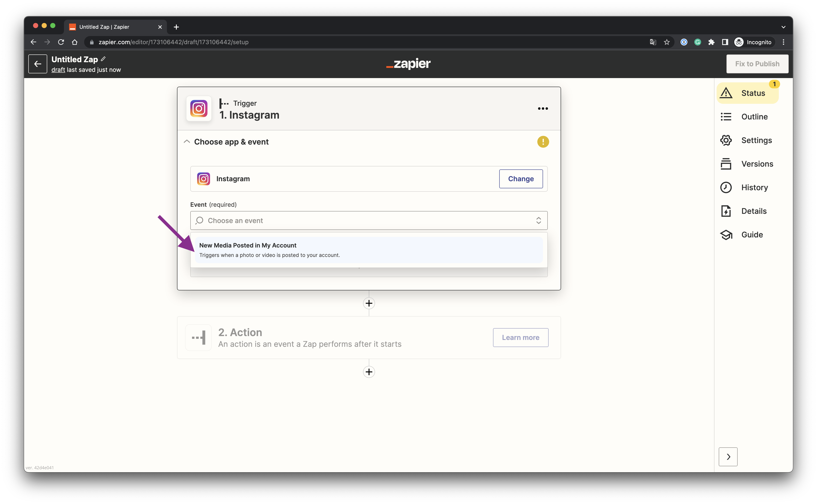Open the Status panel warning icon
817x504 pixels.
pyautogui.click(x=726, y=93)
